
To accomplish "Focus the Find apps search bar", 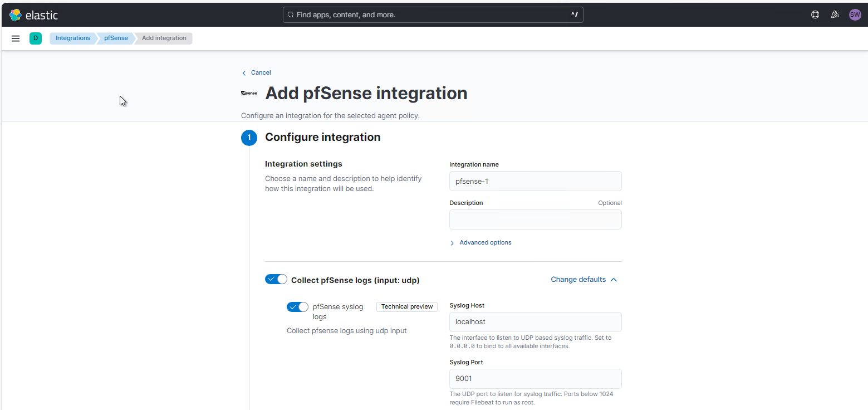I will coord(433,15).
